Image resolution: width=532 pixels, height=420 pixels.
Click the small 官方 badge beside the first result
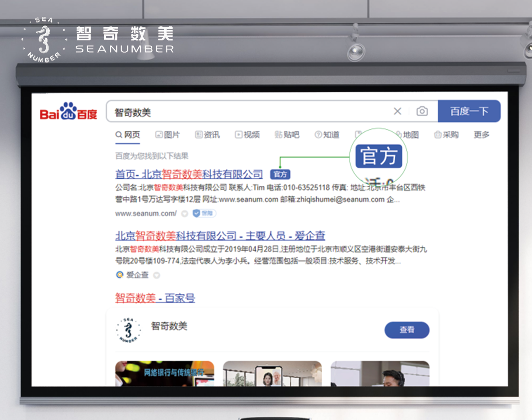coord(280,174)
